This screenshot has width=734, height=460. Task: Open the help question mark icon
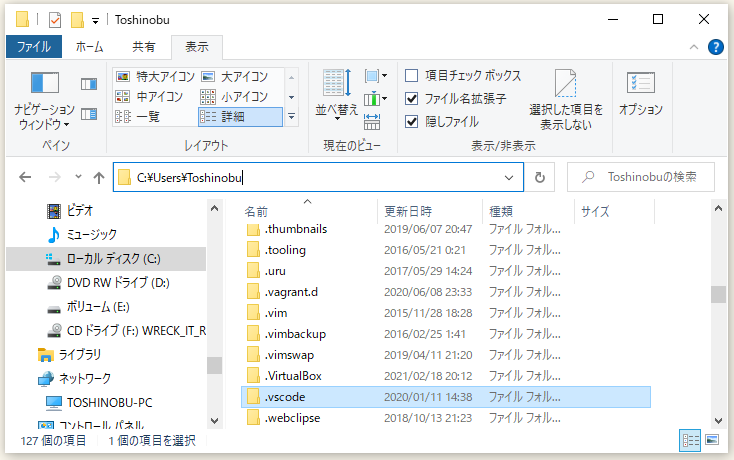716,47
